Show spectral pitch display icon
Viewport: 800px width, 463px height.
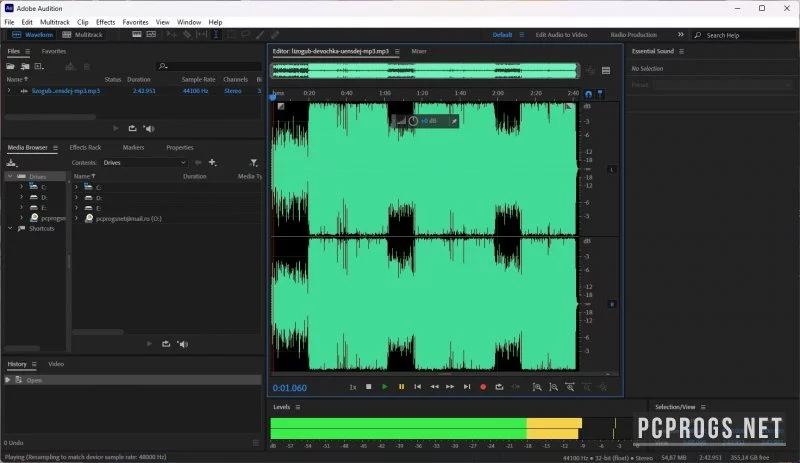click(x=152, y=35)
